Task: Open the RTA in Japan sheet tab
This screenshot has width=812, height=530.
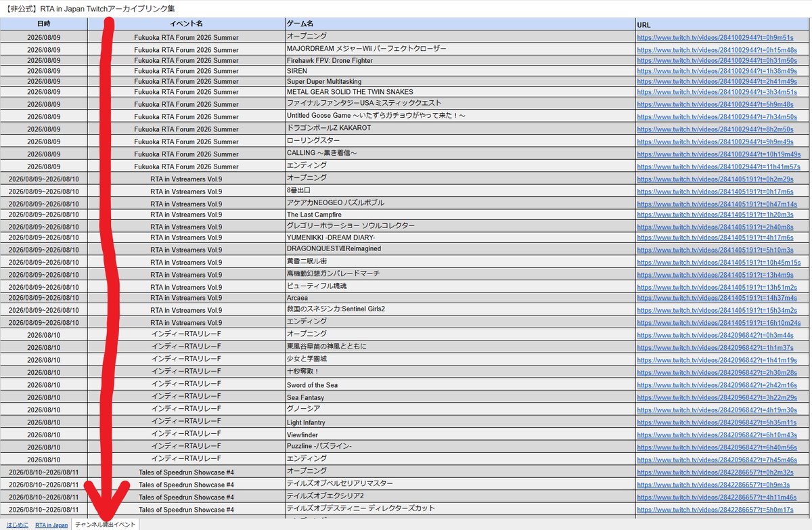Action: pyautogui.click(x=51, y=525)
